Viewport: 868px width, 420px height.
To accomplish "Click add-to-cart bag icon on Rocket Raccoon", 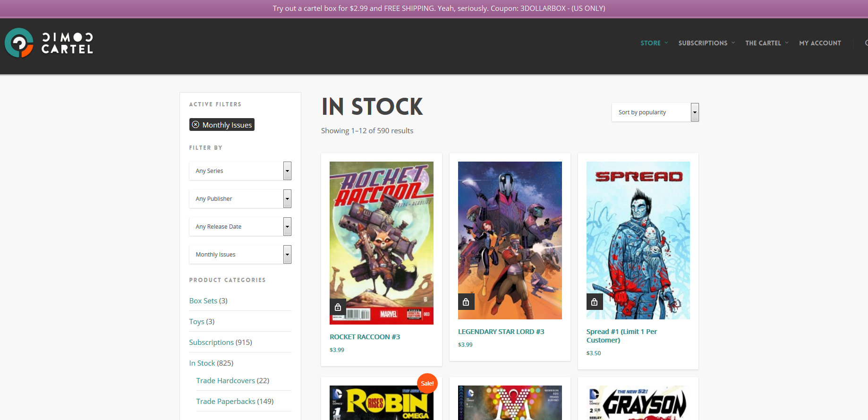I will [338, 307].
